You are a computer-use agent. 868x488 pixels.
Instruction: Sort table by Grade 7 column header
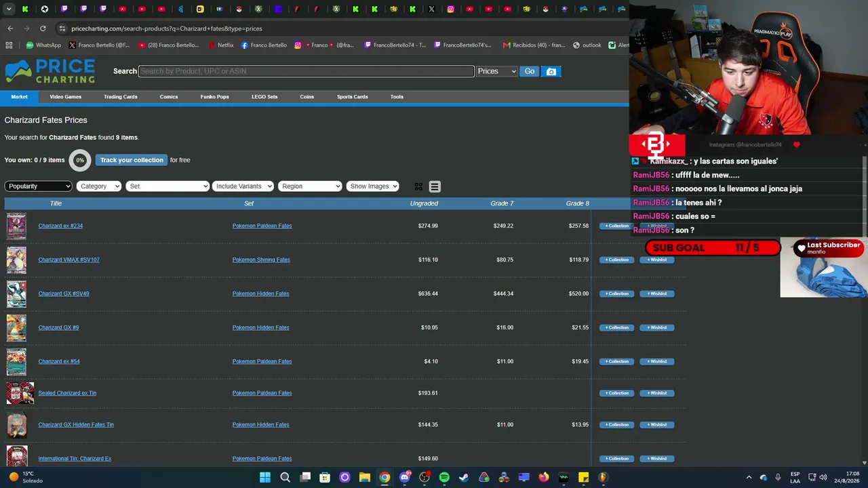502,203
